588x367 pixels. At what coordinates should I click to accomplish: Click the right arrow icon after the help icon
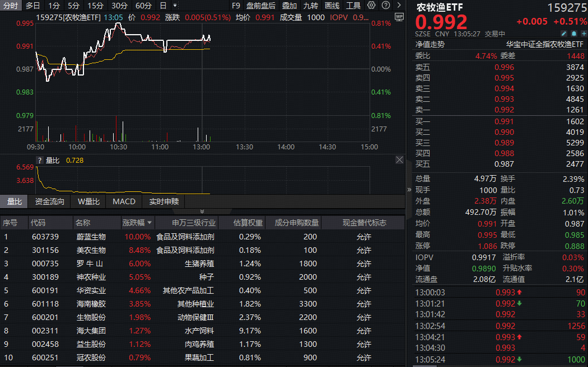coord(399,5)
